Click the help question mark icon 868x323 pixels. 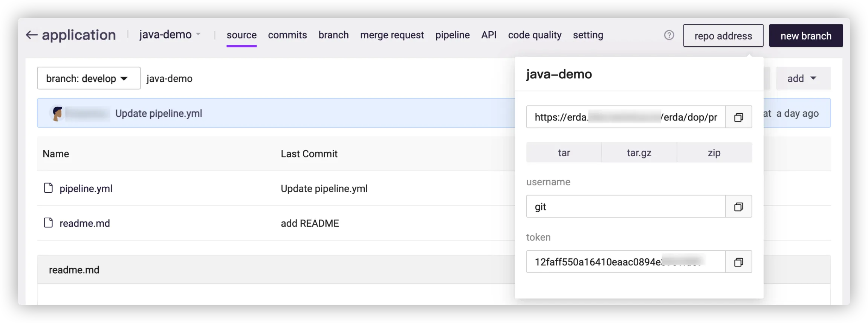pos(669,35)
